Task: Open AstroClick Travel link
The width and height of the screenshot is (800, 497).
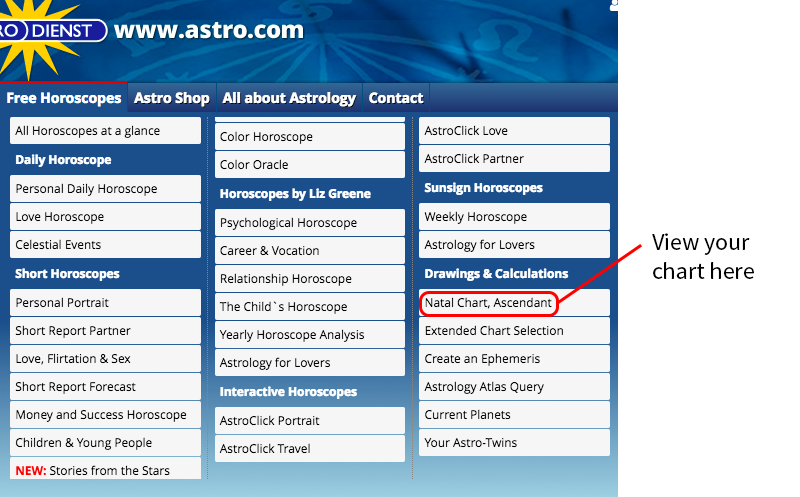Action: click(x=310, y=449)
